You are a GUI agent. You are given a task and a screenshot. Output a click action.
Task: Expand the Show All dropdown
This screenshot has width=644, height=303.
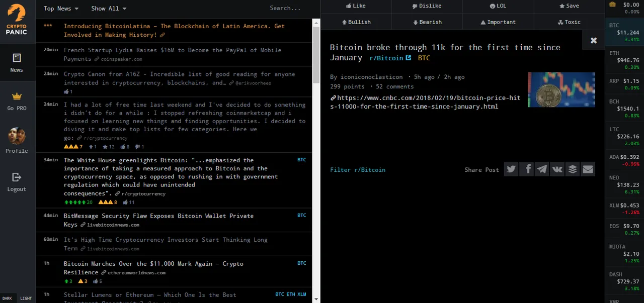[x=109, y=9]
